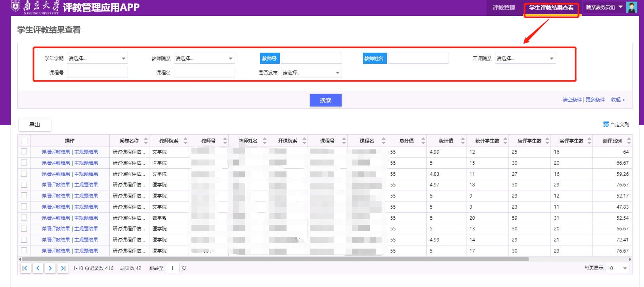The width and height of the screenshot is (644, 287).
Task: Click the 导出 export button
Action: (x=35, y=125)
